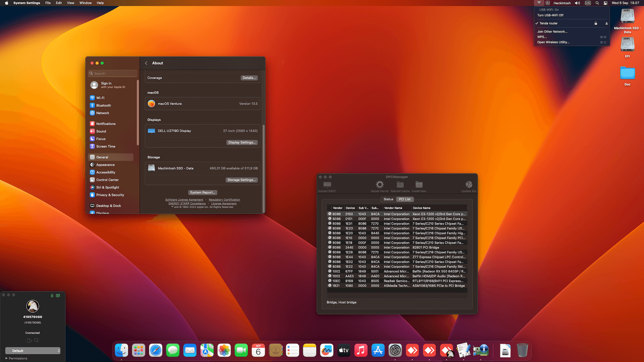Image resolution: width=644 pixels, height=362 pixels.
Task: Open Spotlight search from the menu bar
Action: (x=597, y=3)
